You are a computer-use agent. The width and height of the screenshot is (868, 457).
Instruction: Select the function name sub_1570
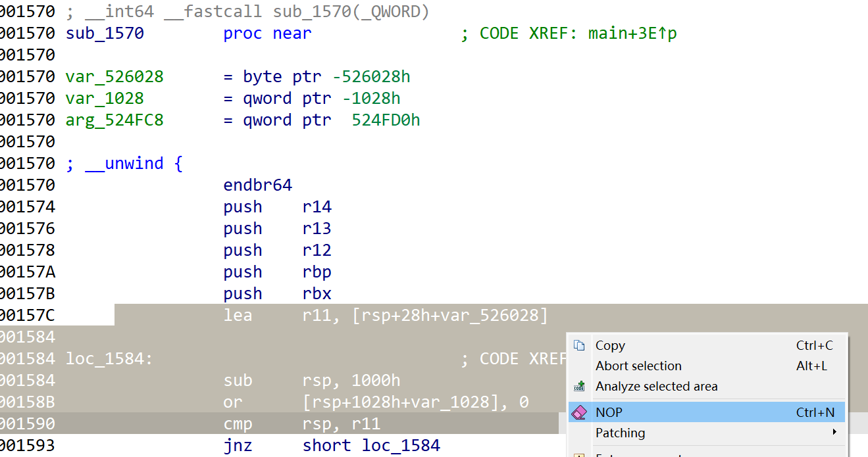pyautogui.click(x=104, y=33)
